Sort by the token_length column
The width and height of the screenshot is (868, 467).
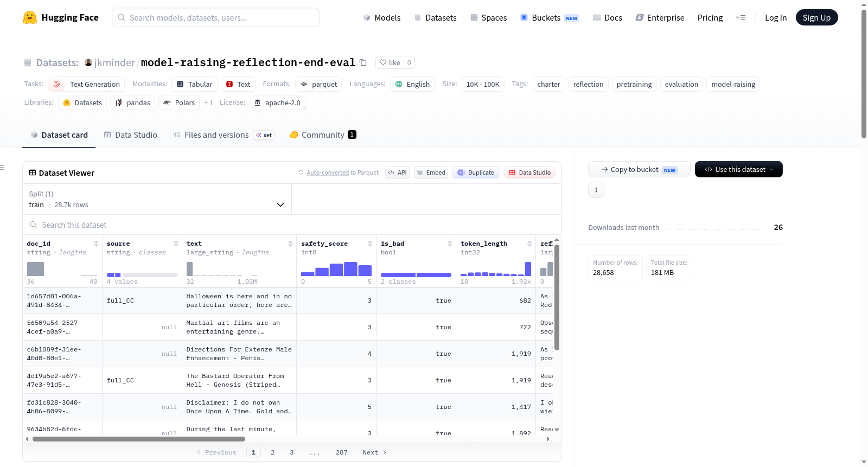coord(529,244)
